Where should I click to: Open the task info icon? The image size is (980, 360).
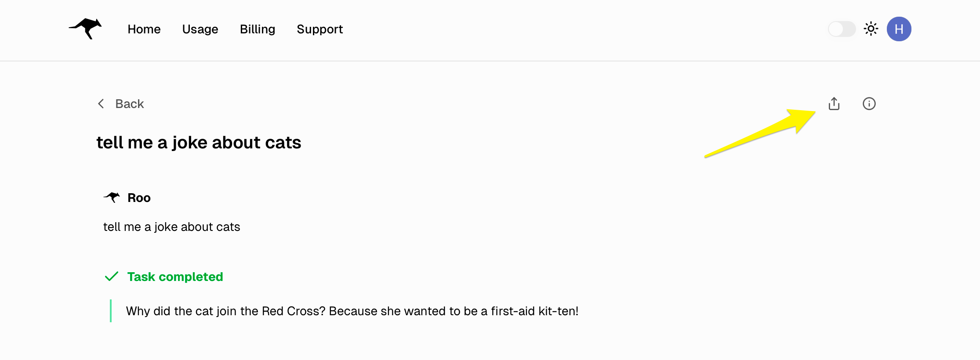tap(869, 104)
